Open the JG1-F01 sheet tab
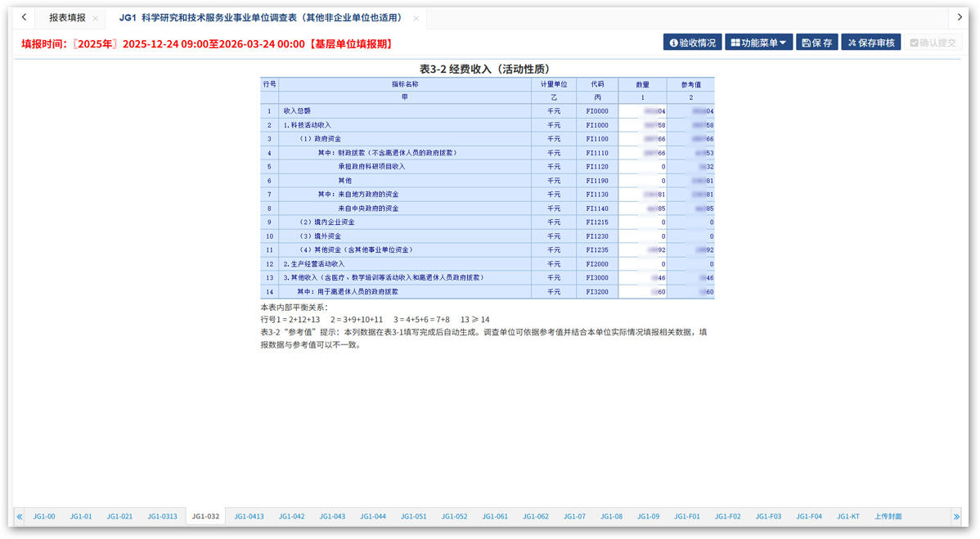Image resolution: width=980 pixels, height=539 pixels. coord(687,517)
